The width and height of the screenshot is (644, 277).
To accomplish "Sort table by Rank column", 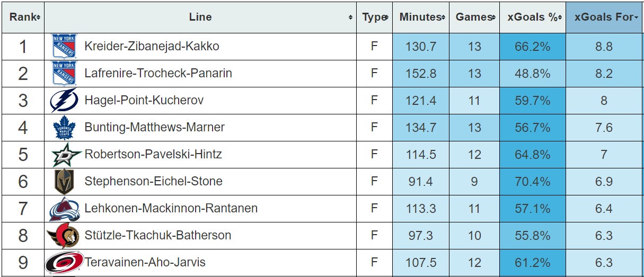I will tap(24, 17).
